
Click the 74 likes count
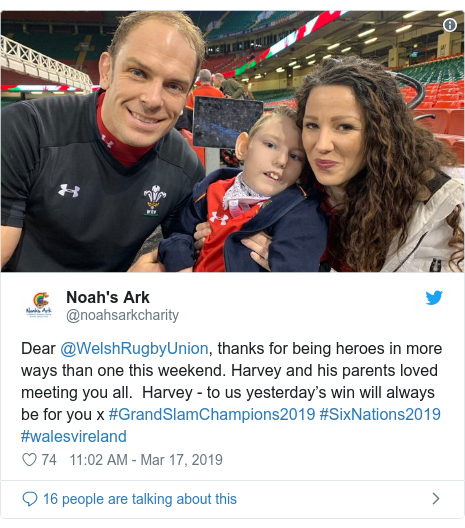49,460
